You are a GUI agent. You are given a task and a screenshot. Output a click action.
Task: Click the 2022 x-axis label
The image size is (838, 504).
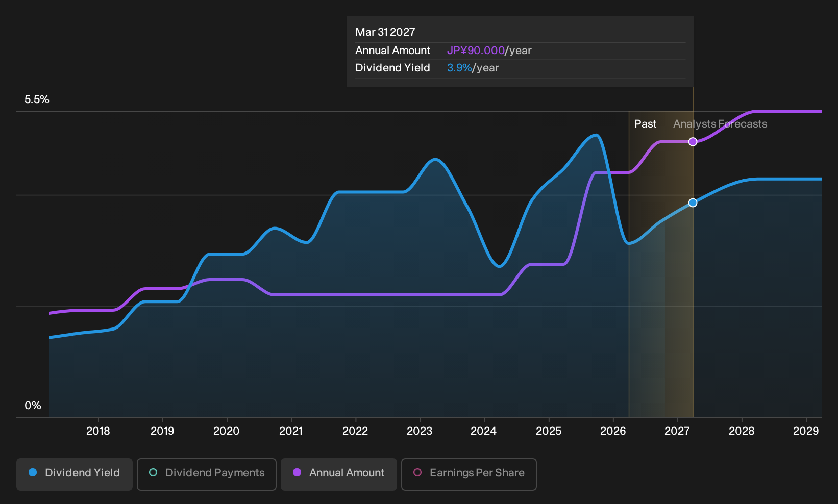tap(355, 431)
